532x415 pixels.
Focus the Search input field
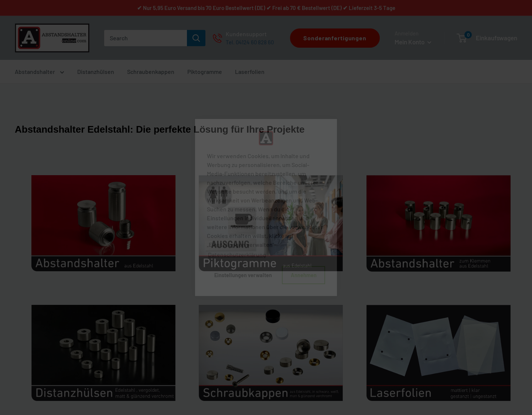coord(146,38)
